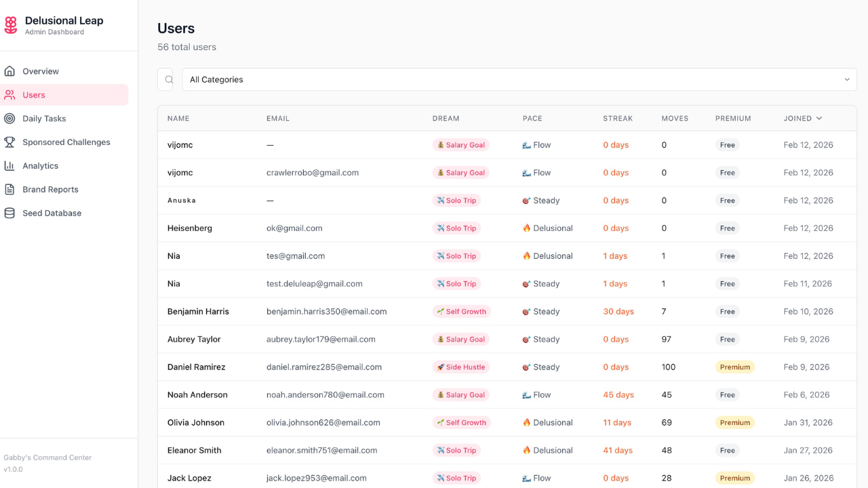
Task: Select the Users people icon
Action: (x=9, y=95)
